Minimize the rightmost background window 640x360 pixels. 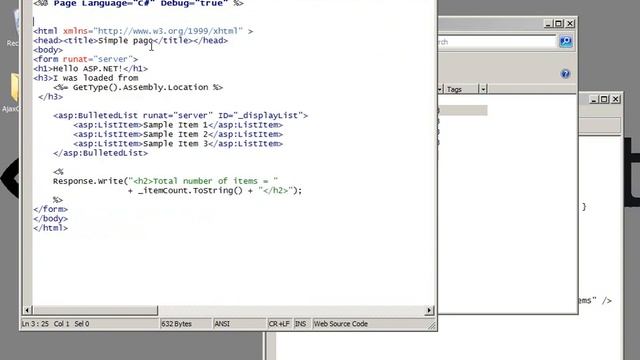[594, 99]
